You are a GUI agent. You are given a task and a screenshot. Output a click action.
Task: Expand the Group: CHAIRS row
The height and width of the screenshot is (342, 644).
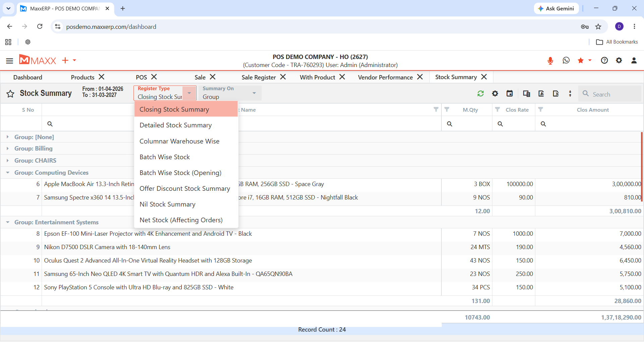(x=7, y=160)
